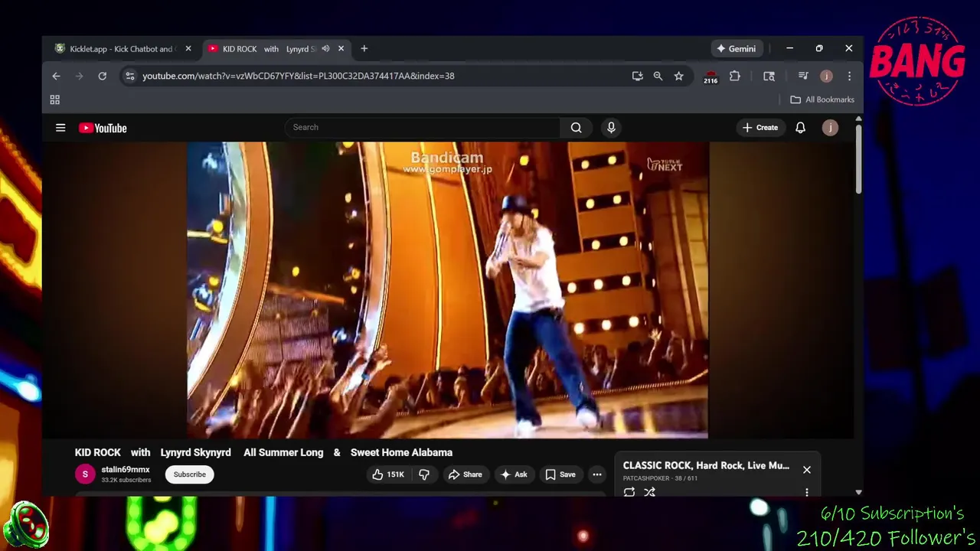
Task: Open the extension showing 2116 badge
Action: coord(710,77)
